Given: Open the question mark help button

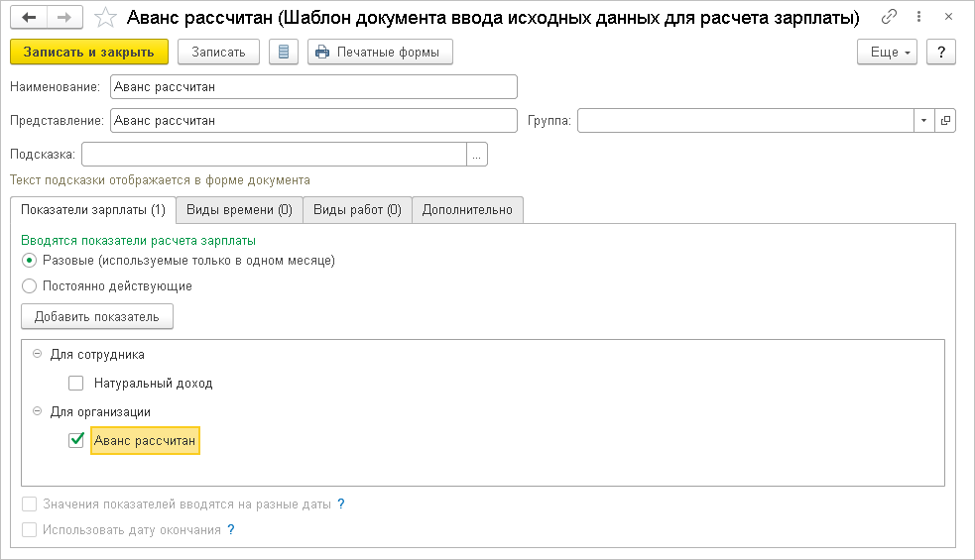Looking at the screenshot, I should point(941,53).
